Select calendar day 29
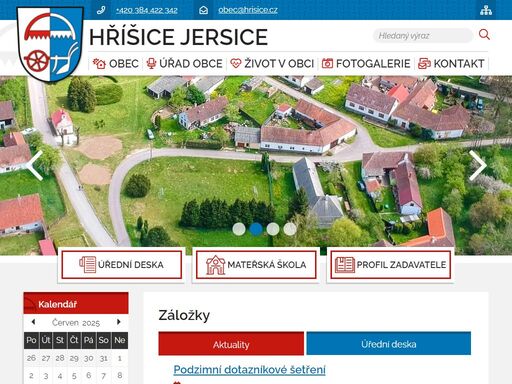512x384 pixels. click(74, 358)
